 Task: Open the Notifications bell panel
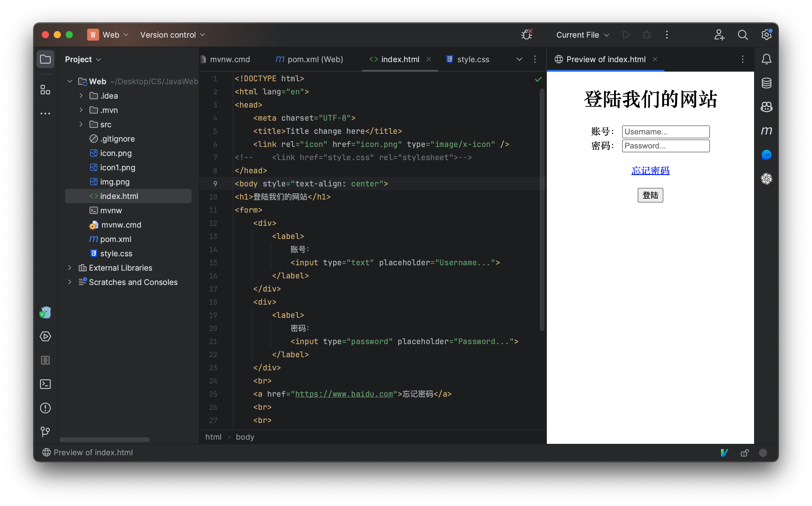(x=767, y=59)
